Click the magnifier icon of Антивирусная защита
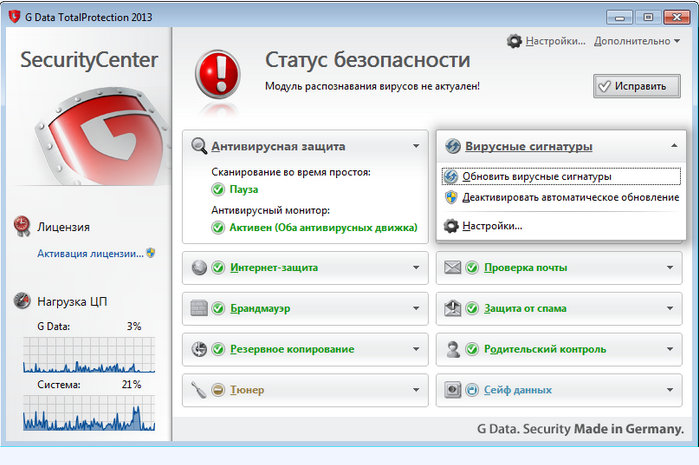The width and height of the screenshot is (699, 465). [199, 146]
